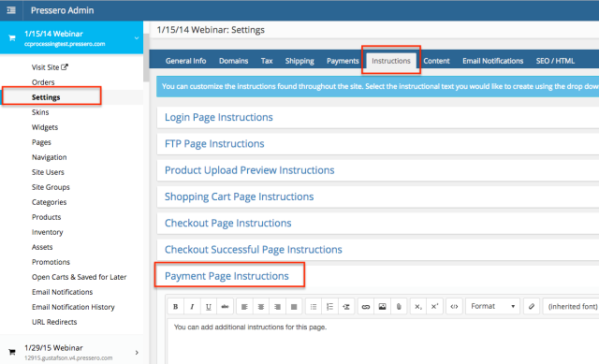Toggle the hamburger menu icon
This screenshot has width=599, height=364.
(x=11, y=10)
